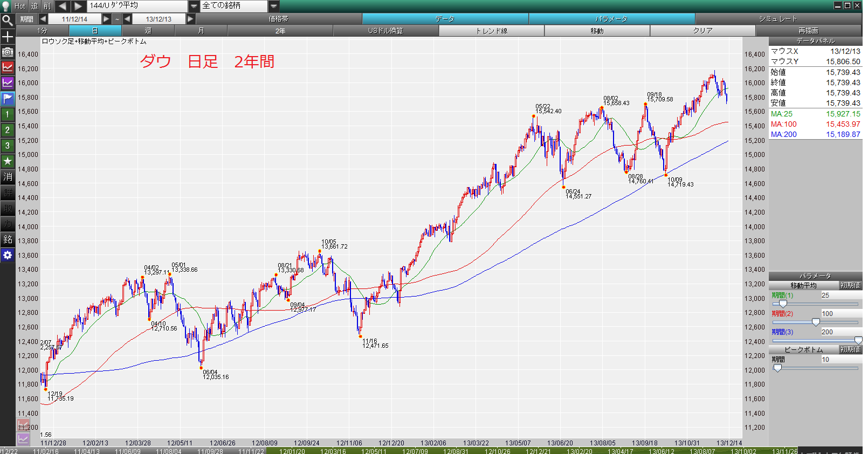This screenshot has width=868, height=454.
Task: Click the 移動 button
Action: (597, 31)
